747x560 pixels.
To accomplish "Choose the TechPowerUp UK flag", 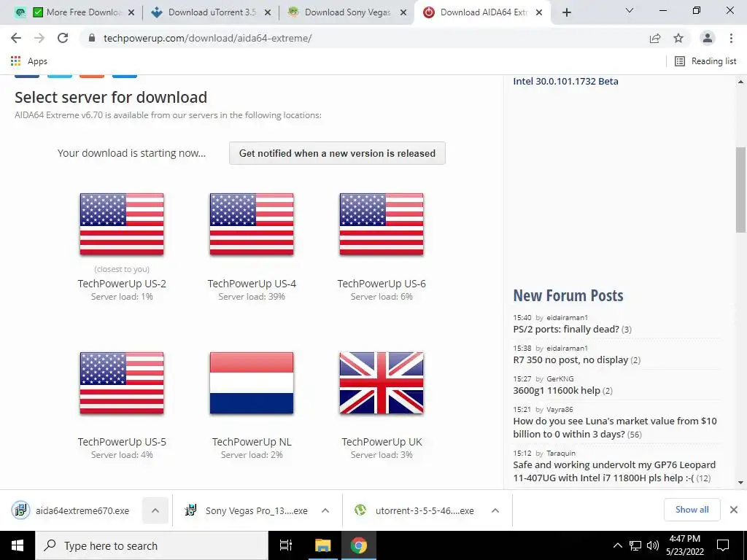I will pos(382,383).
